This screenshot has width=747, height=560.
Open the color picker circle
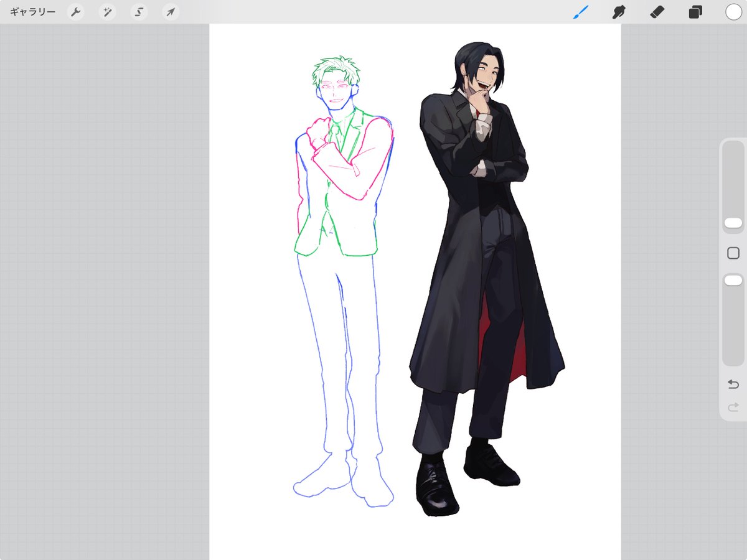point(733,12)
